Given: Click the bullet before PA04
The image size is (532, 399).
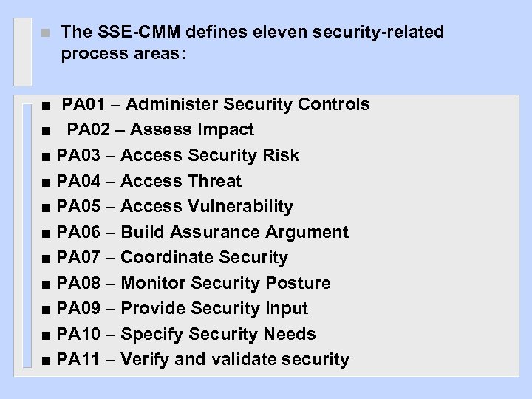Looking at the screenshot, I should coord(46,182).
